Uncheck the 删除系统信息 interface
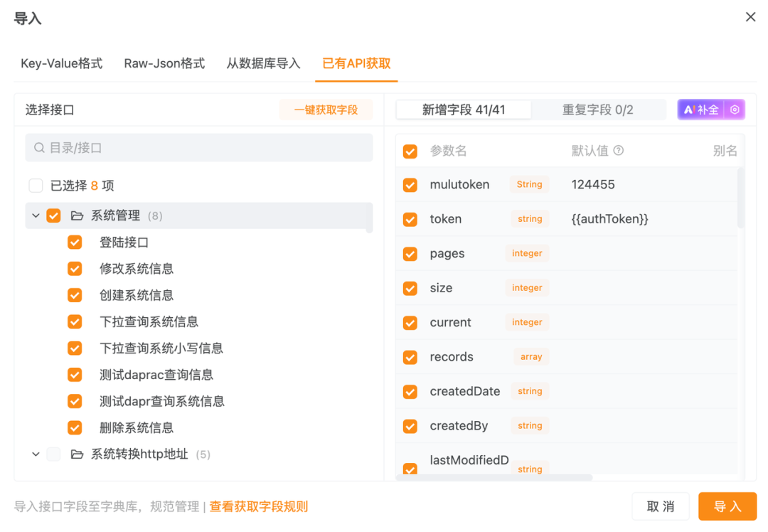The width and height of the screenshot is (768, 532). (x=75, y=427)
